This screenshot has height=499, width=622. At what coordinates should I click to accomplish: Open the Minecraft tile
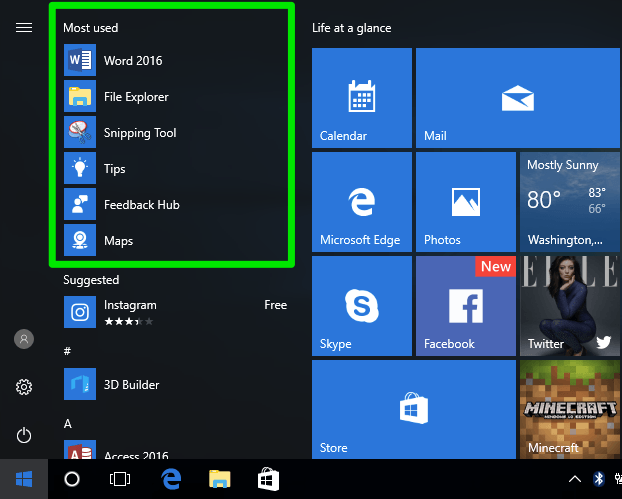click(x=570, y=407)
